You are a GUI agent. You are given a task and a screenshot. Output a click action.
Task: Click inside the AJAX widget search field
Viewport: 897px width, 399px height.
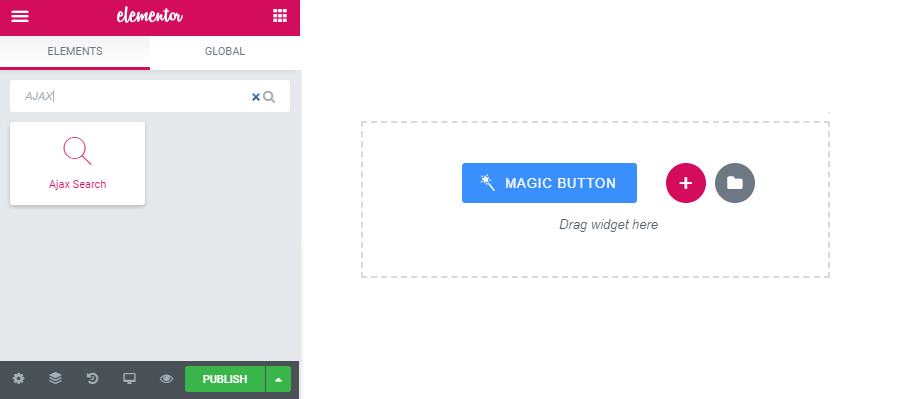(x=134, y=96)
